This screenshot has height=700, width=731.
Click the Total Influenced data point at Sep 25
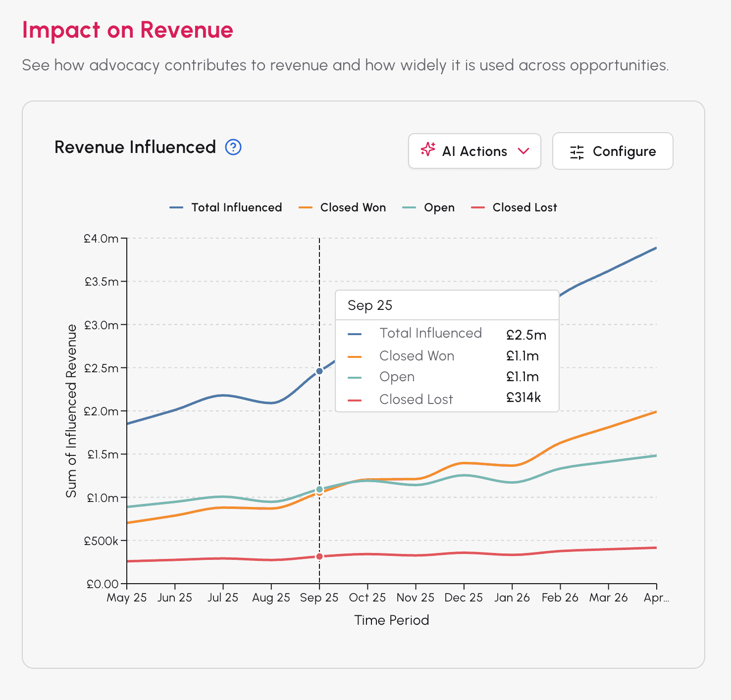(319, 371)
